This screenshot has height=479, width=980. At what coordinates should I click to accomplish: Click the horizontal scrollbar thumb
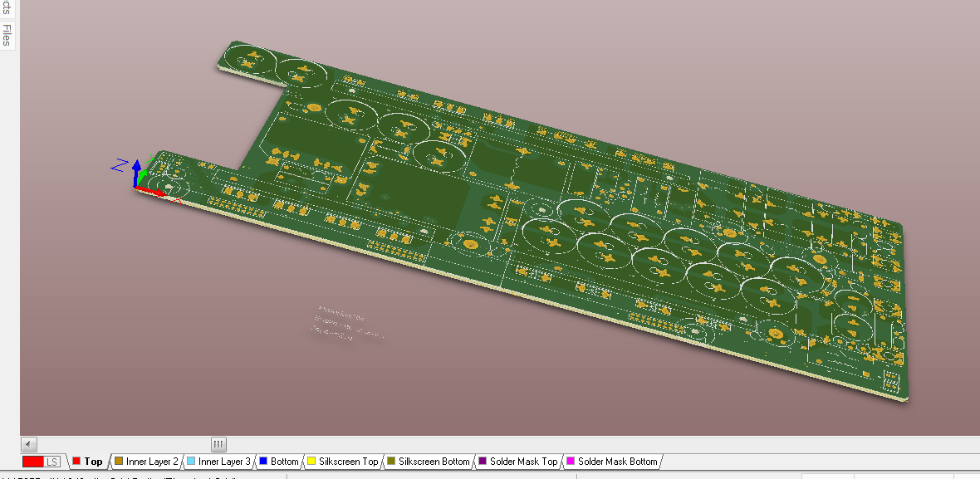[x=218, y=444]
